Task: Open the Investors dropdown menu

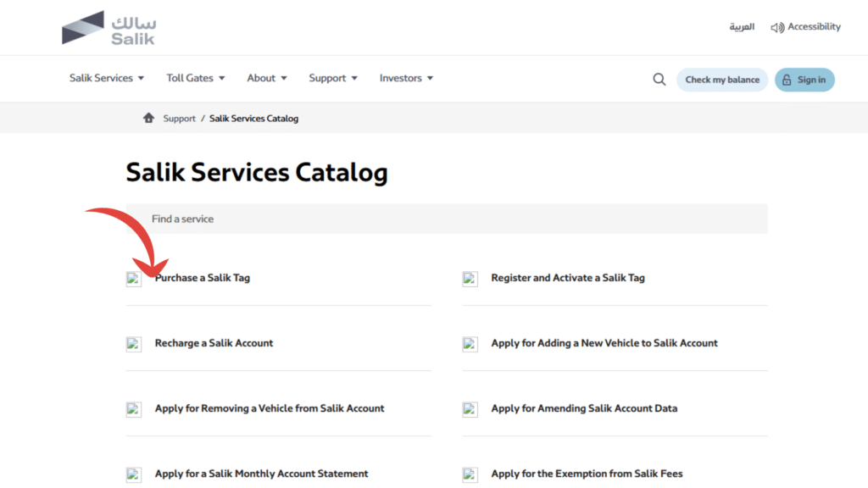Action: coord(406,78)
